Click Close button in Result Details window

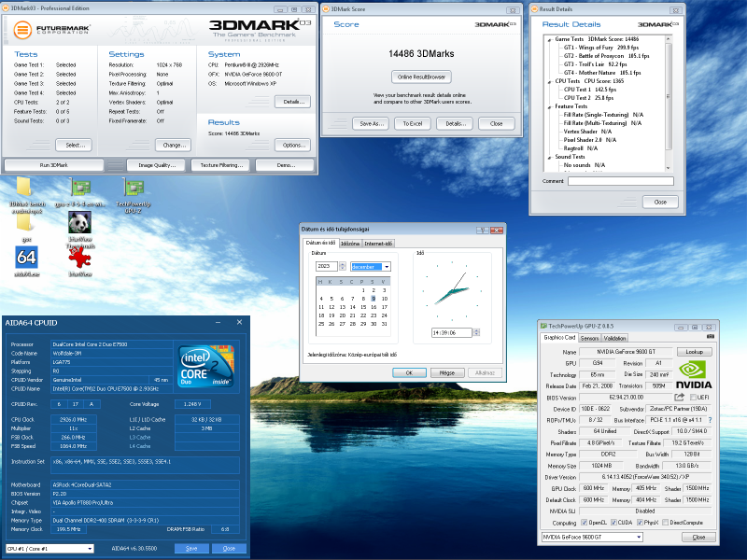click(660, 202)
